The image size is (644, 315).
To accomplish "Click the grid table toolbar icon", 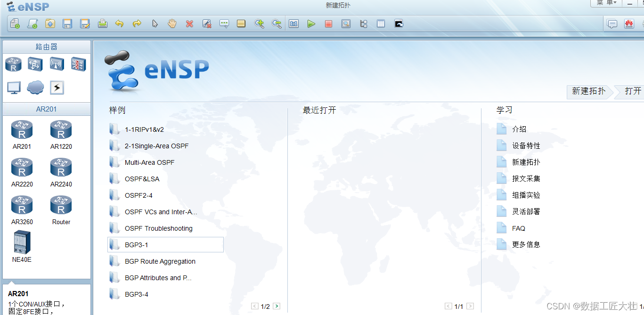I will point(381,24).
